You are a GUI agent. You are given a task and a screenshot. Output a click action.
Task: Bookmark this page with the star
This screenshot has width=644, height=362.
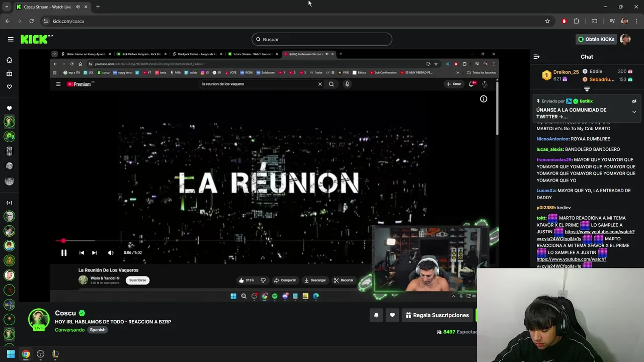pyautogui.click(x=547, y=21)
